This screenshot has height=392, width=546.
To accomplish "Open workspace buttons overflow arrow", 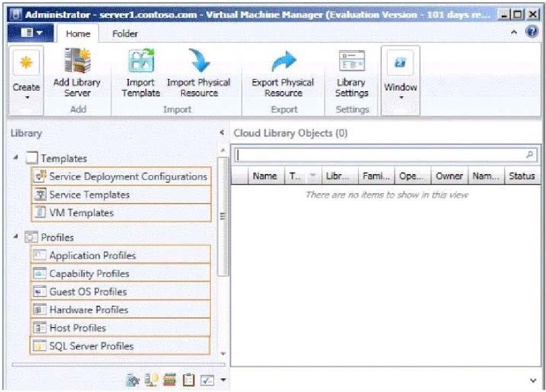I will click(x=223, y=380).
